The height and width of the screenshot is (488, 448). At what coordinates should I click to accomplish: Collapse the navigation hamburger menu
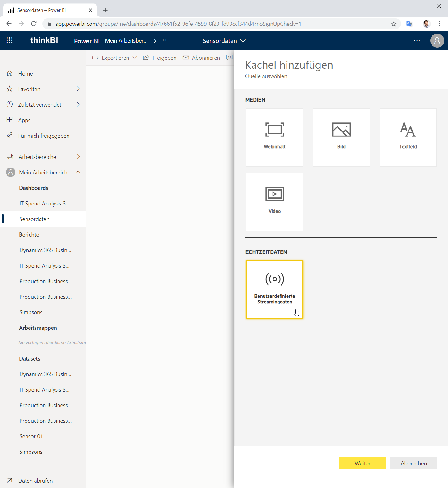point(10,58)
